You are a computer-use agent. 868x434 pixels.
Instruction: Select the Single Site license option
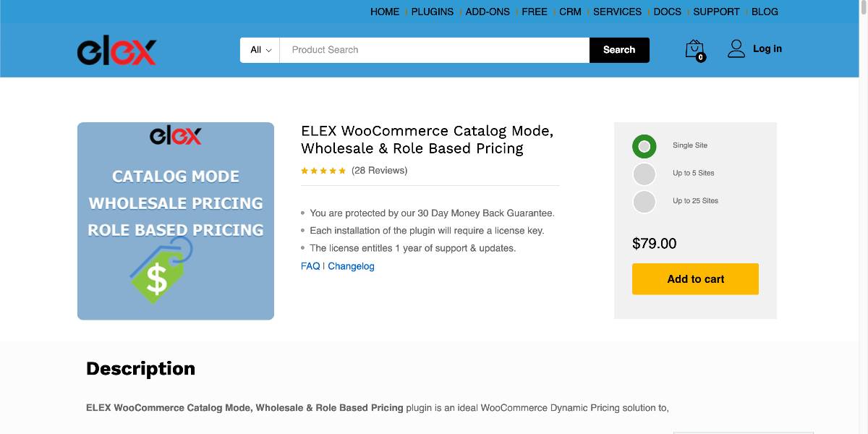click(644, 146)
